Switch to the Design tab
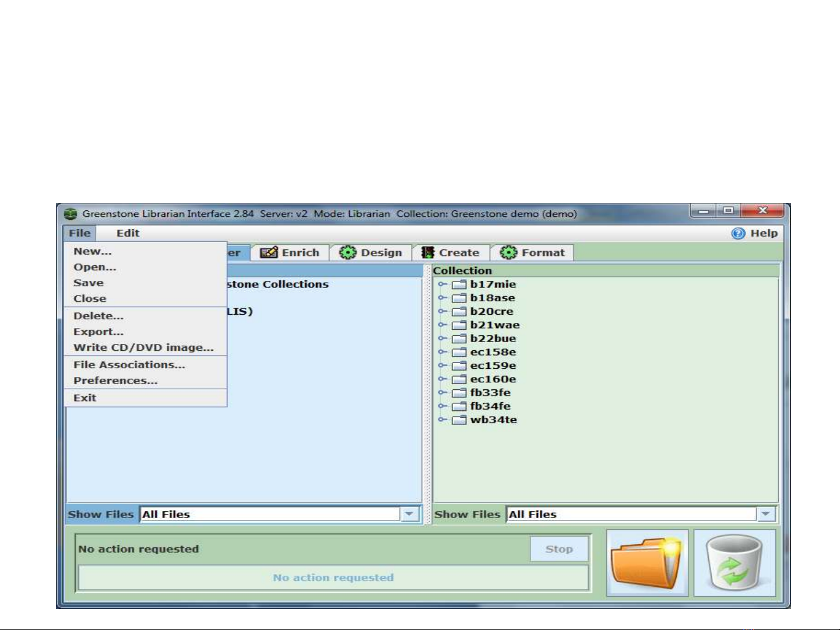This screenshot has height=630, width=840. click(371, 253)
